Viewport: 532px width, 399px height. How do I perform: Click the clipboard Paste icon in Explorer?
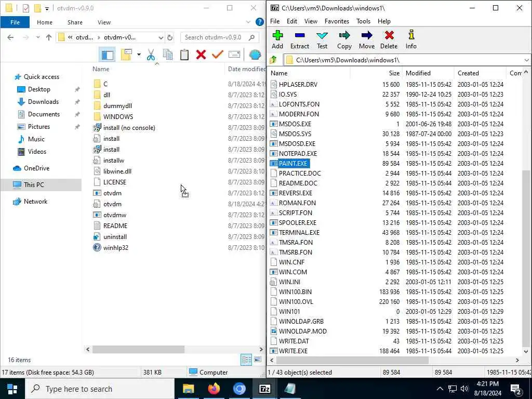[184, 55]
